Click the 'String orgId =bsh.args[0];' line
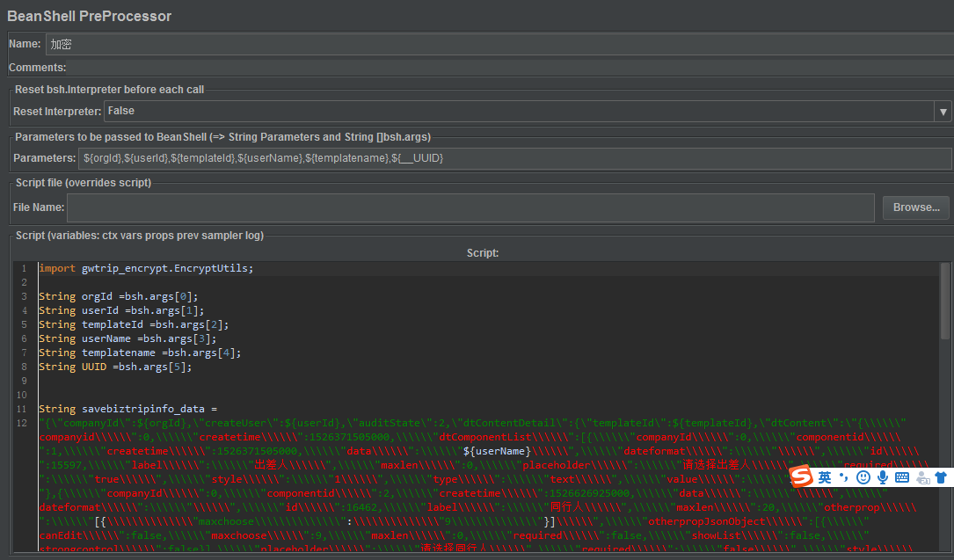Screen dimensions: 954x560 (119, 297)
